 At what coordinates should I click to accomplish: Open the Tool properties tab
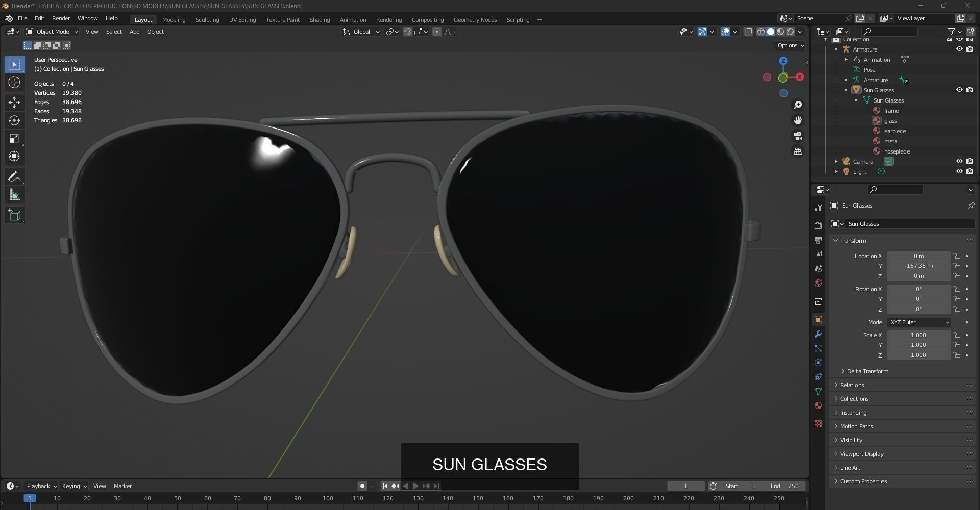(x=818, y=207)
